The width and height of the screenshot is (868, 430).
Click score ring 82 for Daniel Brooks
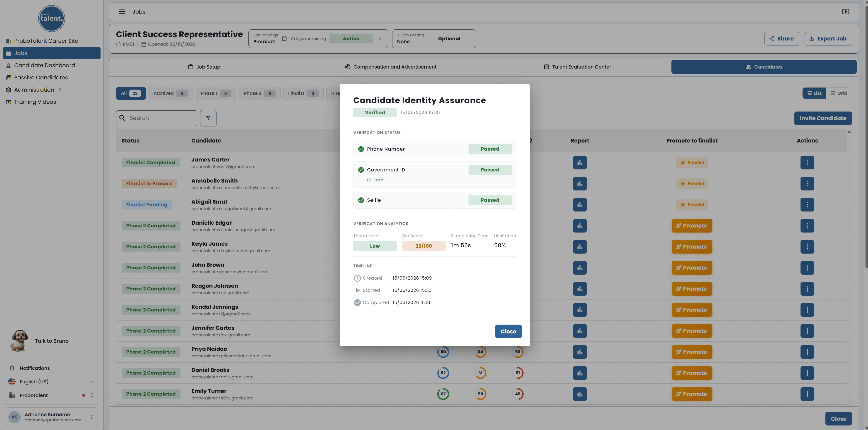pos(443,373)
